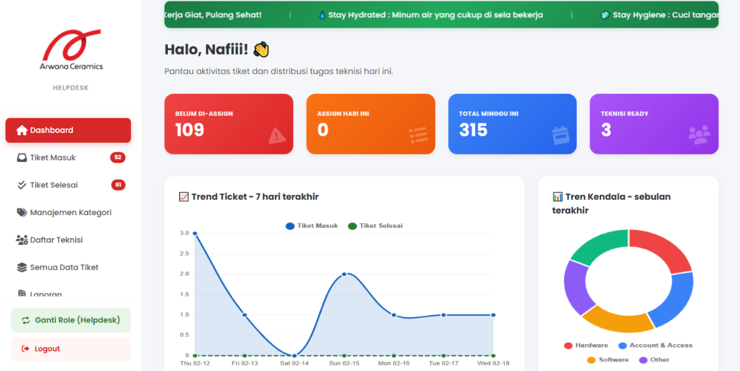Click the Fri 02-13 Tiket Masuk data point
The width and height of the screenshot is (740, 371).
(x=244, y=315)
